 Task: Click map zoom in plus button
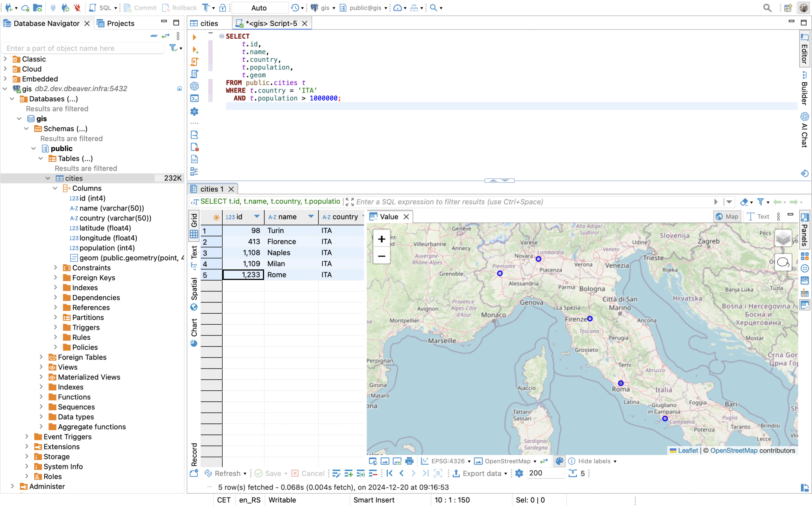(381, 239)
